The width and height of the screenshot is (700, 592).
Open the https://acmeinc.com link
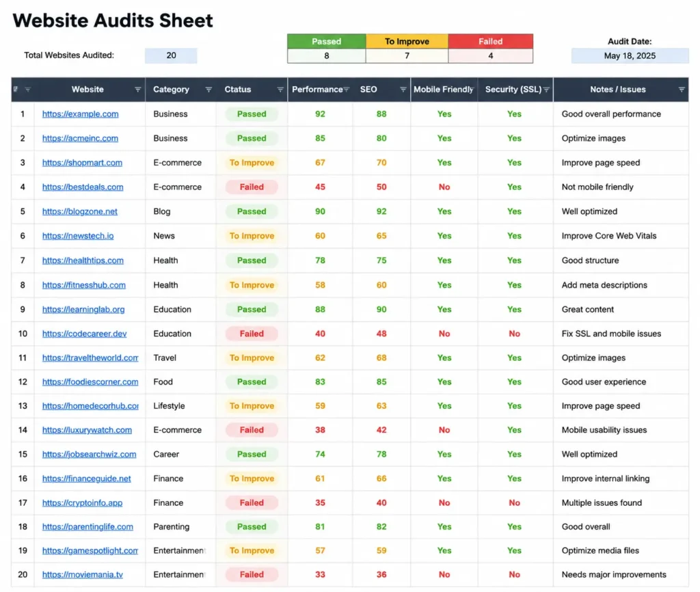tap(81, 138)
